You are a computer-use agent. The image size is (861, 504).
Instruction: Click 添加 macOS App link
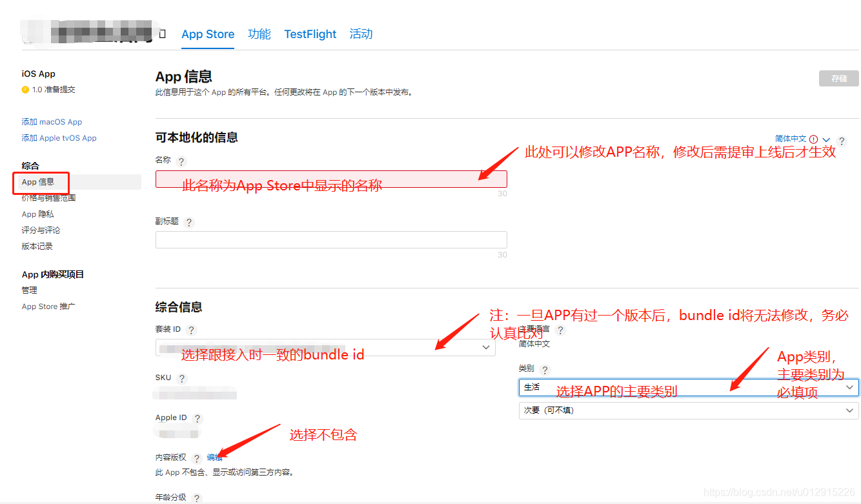point(52,122)
